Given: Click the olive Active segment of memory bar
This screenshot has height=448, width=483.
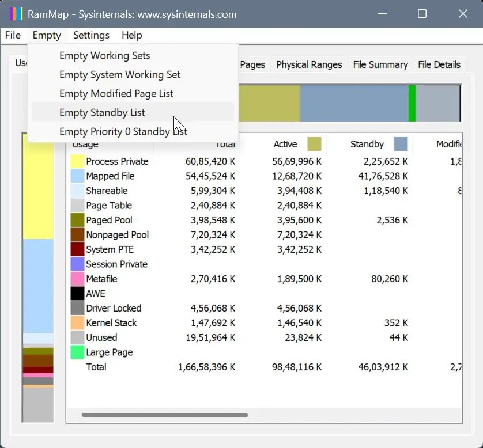Looking at the screenshot, I should [x=269, y=103].
